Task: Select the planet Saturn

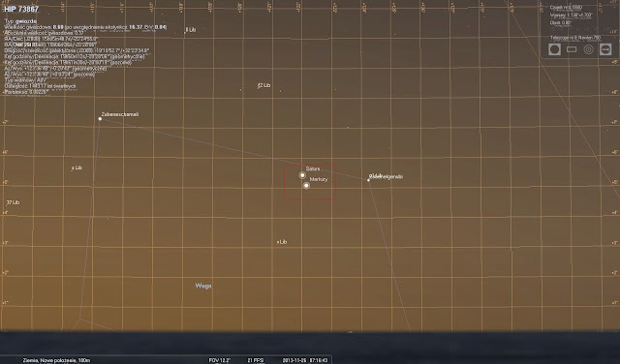Action: [302, 174]
